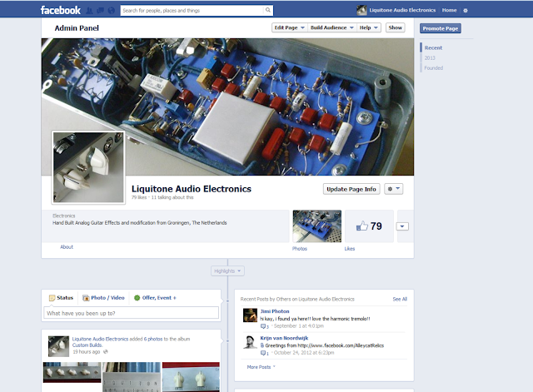This screenshot has height=392, width=533.
Task: Click page avatar beside album post
Action: pos(58,346)
